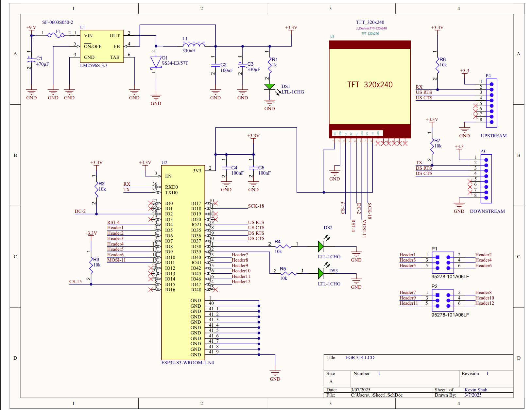This screenshot has width=532, height=410.
Task: Select the P3 DOWNSTREAM connector
Action: click(486, 179)
